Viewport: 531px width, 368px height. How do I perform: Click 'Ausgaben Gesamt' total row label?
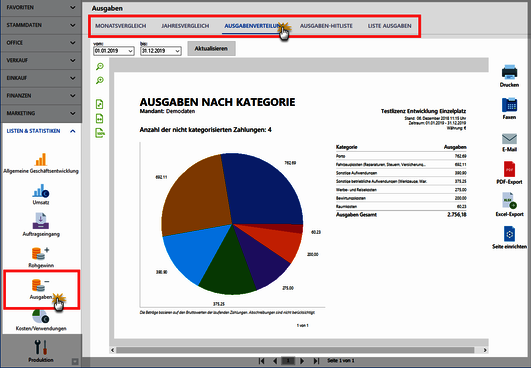(356, 215)
